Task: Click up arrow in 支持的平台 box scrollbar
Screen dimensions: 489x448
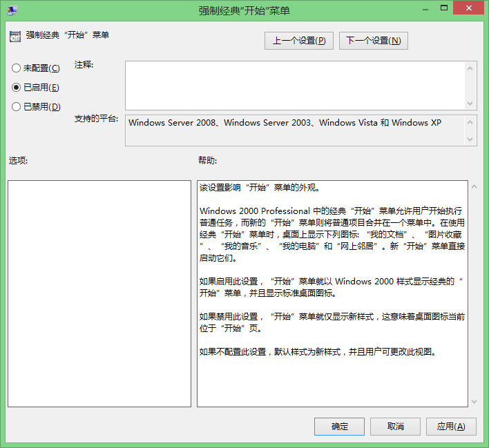Action: coord(471,121)
